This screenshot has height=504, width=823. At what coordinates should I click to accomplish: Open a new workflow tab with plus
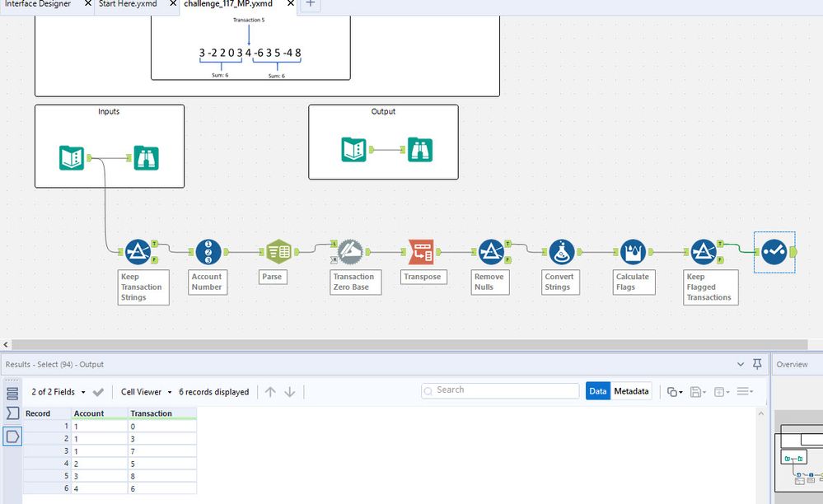click(x=310, y=4)
